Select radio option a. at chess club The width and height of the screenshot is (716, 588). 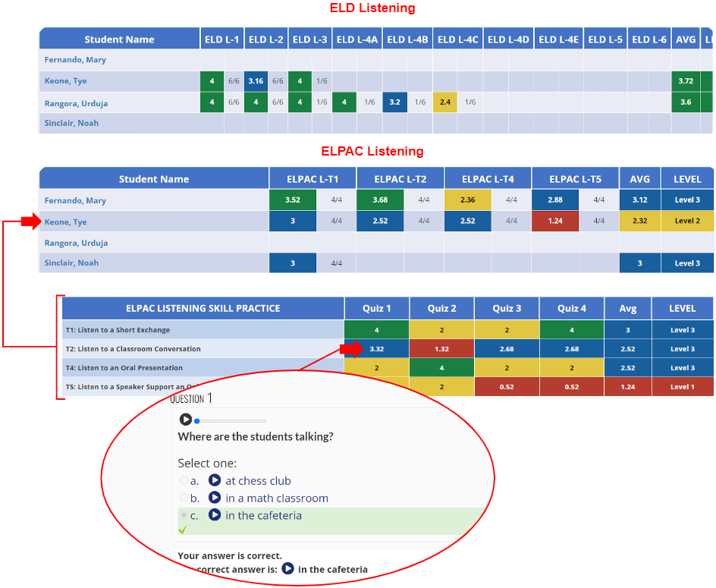point(184,480)
